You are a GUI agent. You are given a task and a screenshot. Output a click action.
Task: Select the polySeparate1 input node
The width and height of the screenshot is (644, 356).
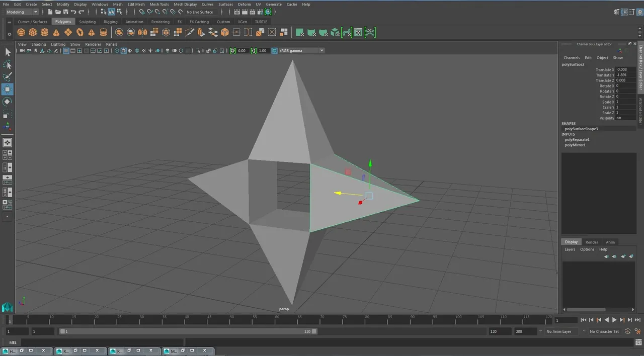click(577, 139)
